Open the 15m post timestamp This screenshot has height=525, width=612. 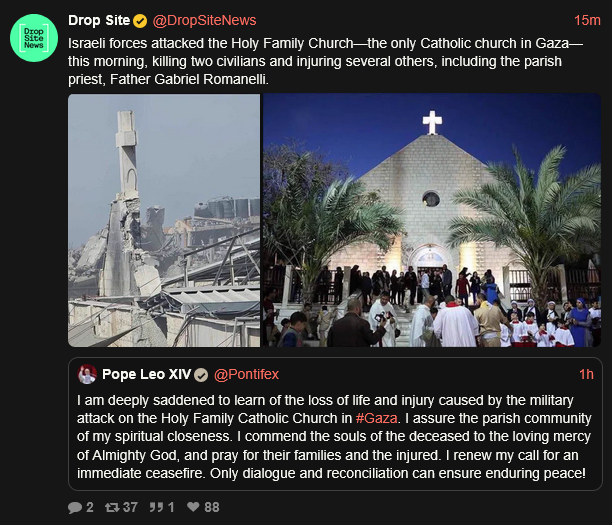587,20
